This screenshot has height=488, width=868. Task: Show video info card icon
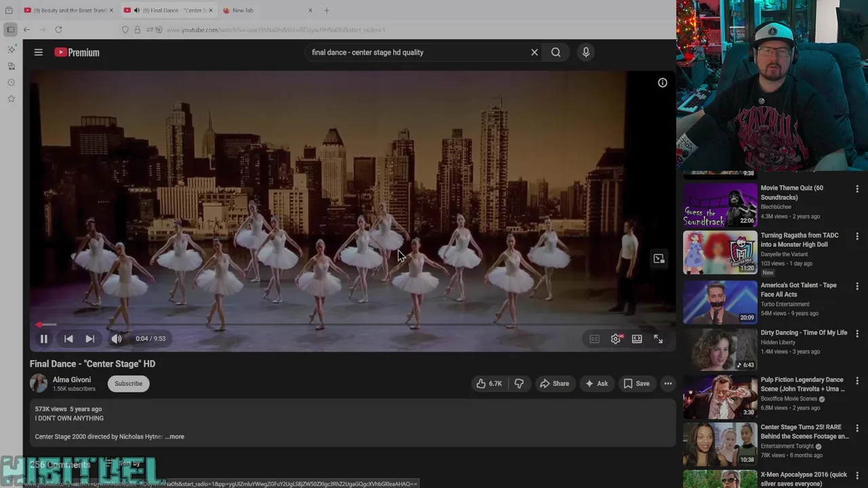point(663,83)
